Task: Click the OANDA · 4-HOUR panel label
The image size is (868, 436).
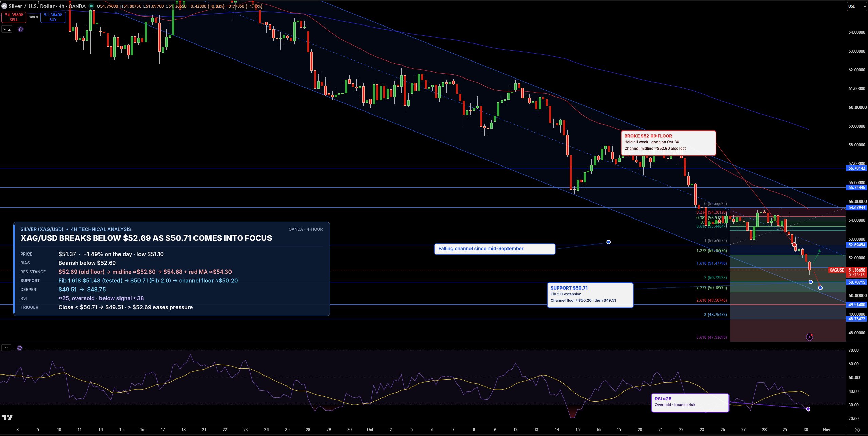Action: click(306, 229)
